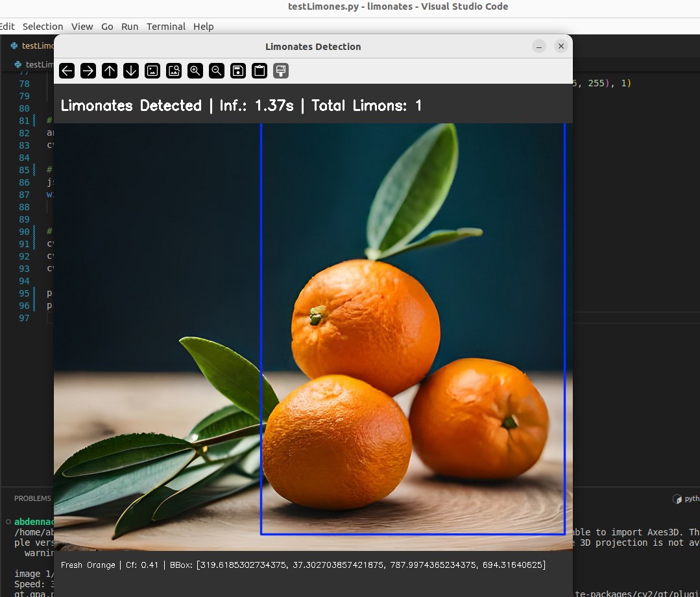Open the View menu in VS Code
Image resolution: width=700 pixels, height=597 pixels.
point(82,27)
